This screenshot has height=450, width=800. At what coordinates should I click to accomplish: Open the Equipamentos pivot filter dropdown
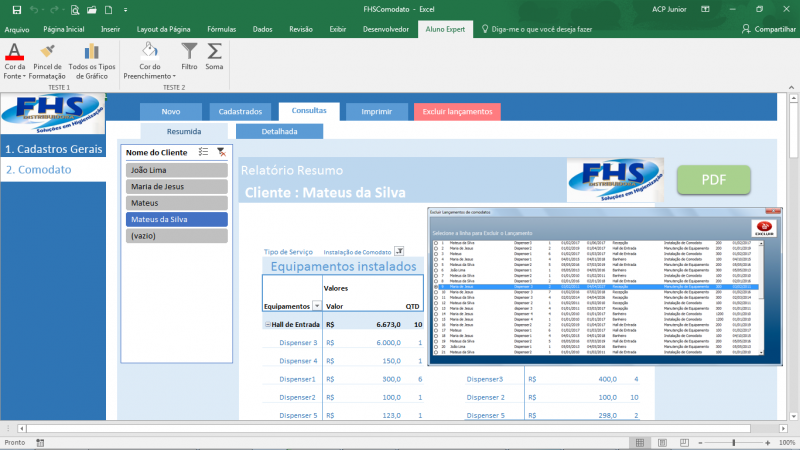click(318, 306)
